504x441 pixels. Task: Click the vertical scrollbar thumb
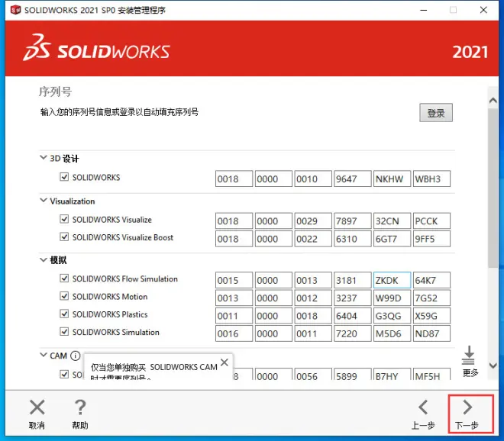[x=493, y=188]
